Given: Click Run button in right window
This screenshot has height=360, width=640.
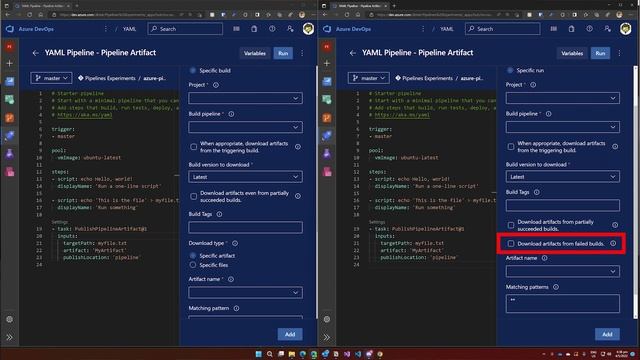Looking at the screenshot, I should 600,53.
